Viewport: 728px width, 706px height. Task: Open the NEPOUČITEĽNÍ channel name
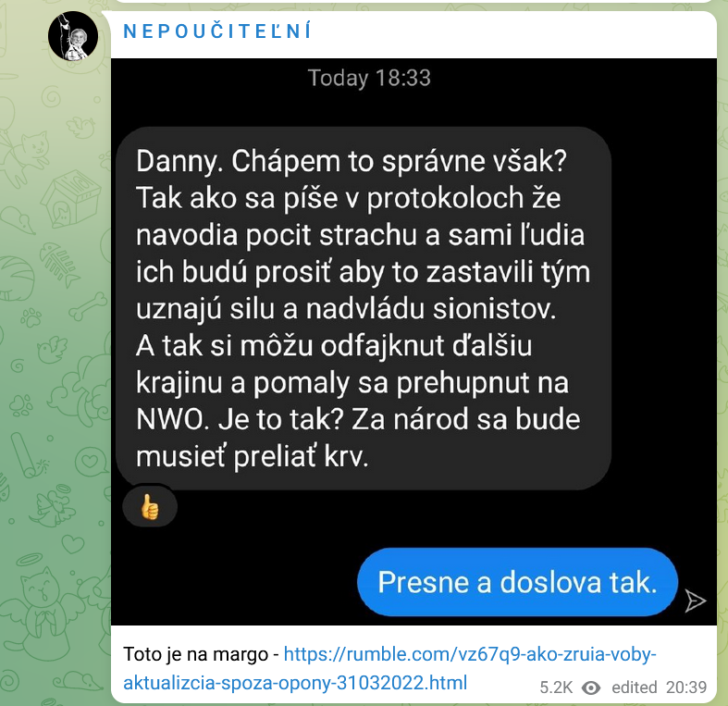pyautogui.click(x=217, y=31)
